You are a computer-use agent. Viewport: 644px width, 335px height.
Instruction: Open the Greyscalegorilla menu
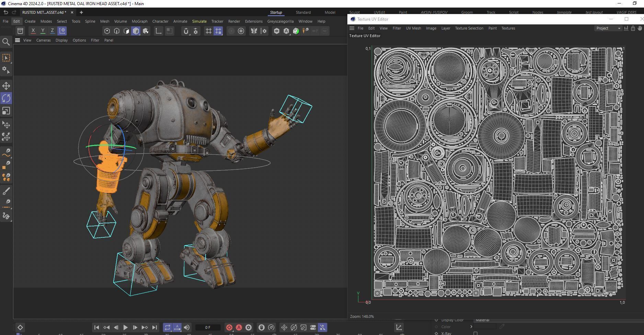[x=280, y=21]
